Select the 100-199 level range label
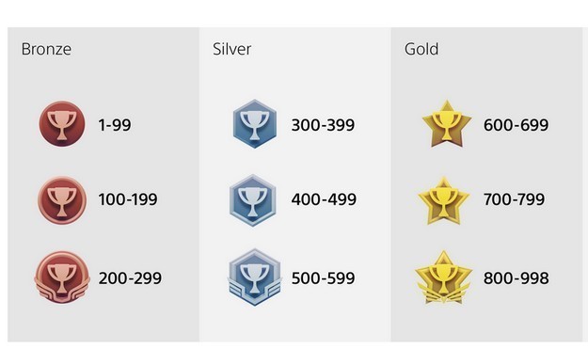The image size is (588, 364). (x=128, y=199)
